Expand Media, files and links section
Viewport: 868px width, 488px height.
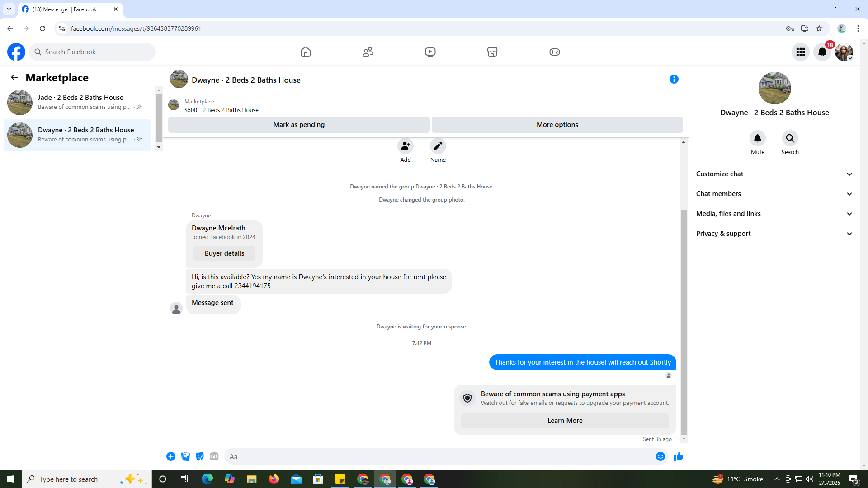(774, 214)
